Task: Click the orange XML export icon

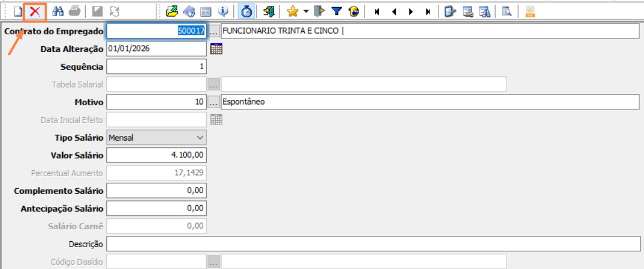Action: [530, 11]
